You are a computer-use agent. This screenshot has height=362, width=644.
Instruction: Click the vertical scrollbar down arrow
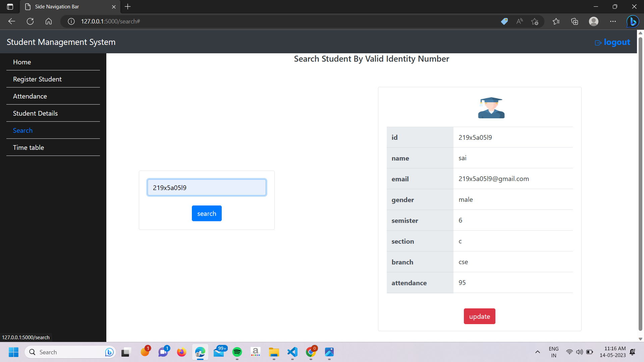pyautogui.click(x=640, y=339)
